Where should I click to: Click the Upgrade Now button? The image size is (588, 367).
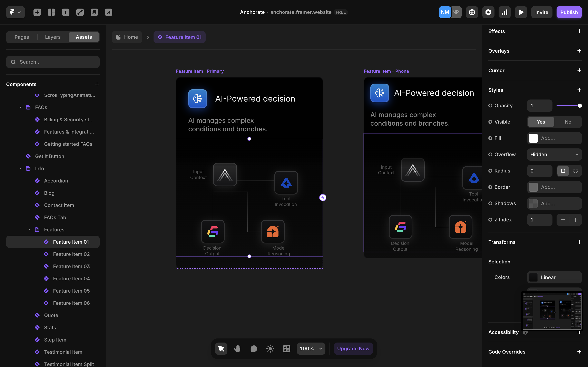[353, 349]
